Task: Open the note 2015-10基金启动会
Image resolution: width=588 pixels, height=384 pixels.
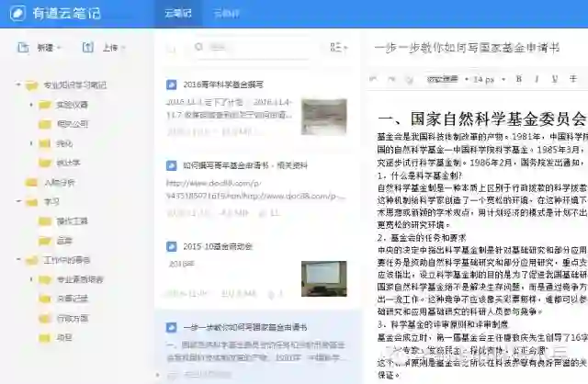Action: point(218,246)
